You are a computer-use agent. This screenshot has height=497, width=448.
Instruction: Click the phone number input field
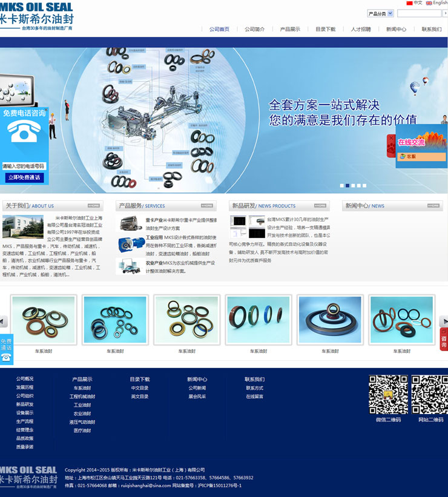pyautogui.click(x=24, y=166)
